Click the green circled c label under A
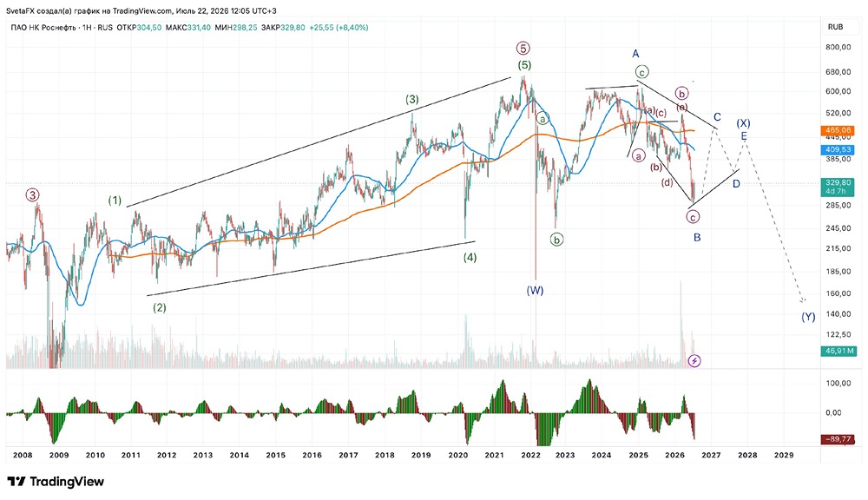Viewport: 868px width, 500px height. [641, 72]
